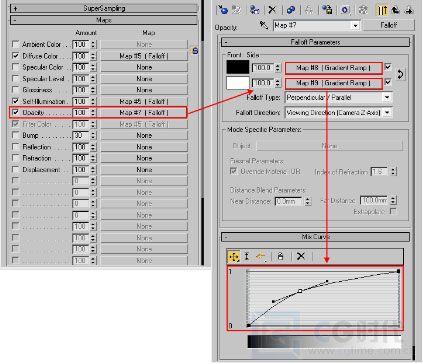Toggle the Self-Illumination checkbox
Image resolution: width=423 pixels, height=364 pixels.
pyautogui.click(x=15, y=101)
